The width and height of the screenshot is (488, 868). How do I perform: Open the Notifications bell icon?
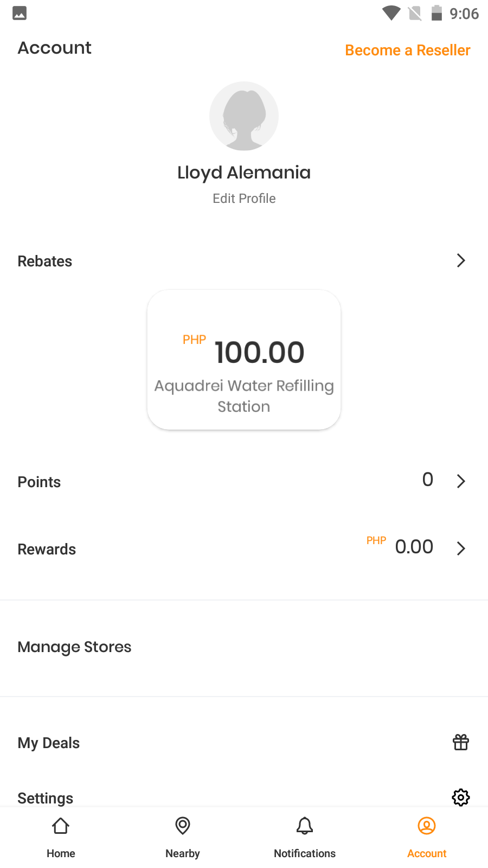305,826
